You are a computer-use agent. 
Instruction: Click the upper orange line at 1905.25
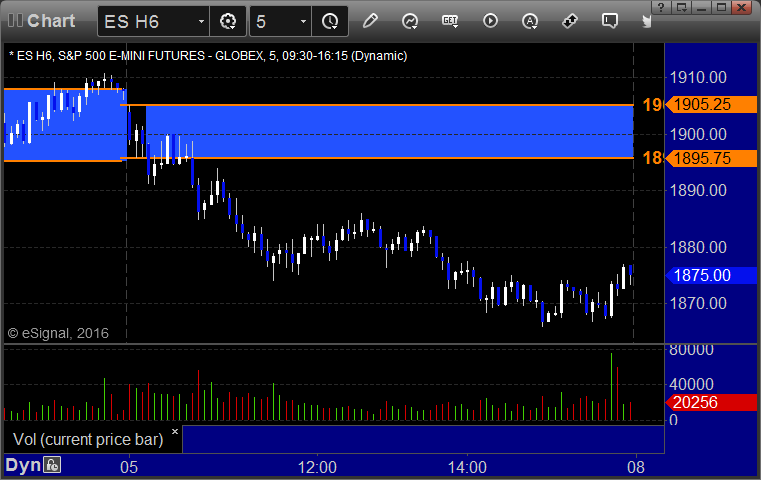[379, 105]
